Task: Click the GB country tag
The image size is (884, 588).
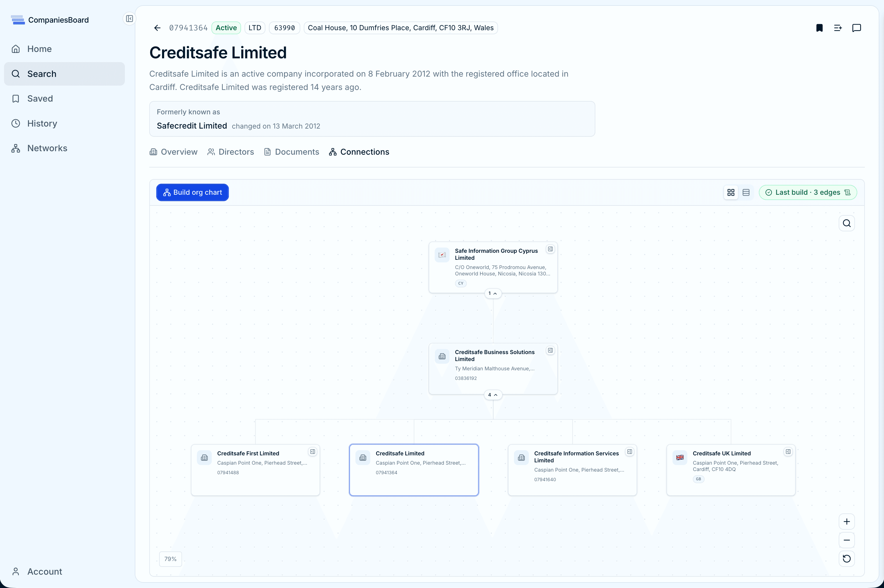Action: pyautogui.click(x=698, y=479)
